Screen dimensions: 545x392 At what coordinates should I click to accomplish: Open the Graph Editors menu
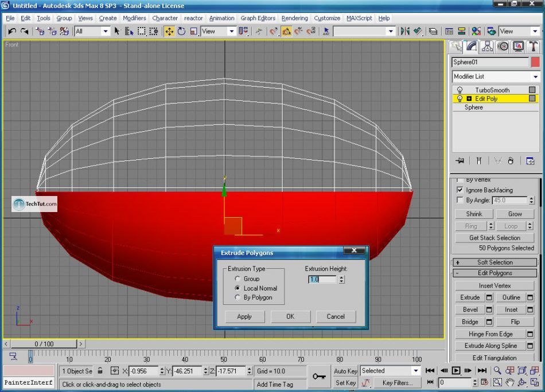click(258, 18)
